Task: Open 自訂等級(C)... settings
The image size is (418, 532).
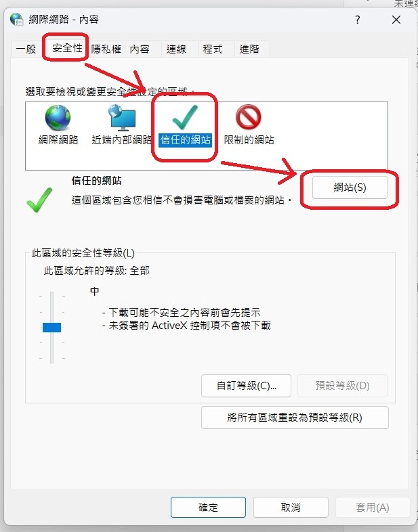Action: pos(246,386)
